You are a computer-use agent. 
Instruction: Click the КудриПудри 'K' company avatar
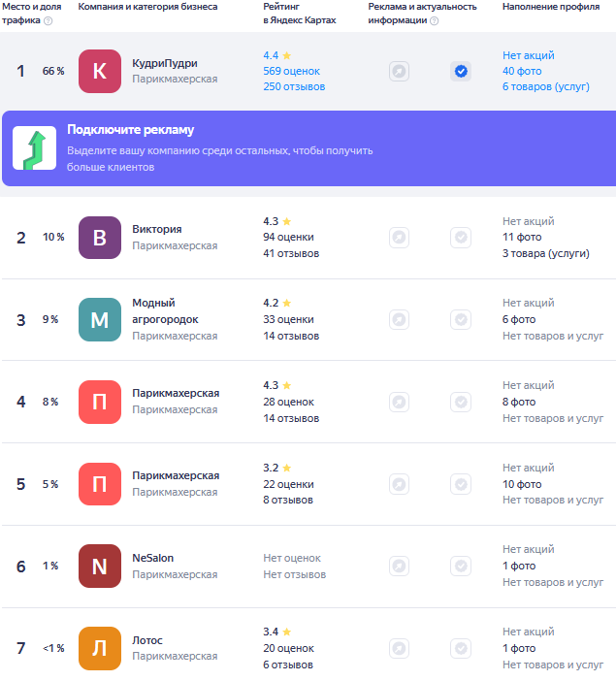click(x=100, y=71)
